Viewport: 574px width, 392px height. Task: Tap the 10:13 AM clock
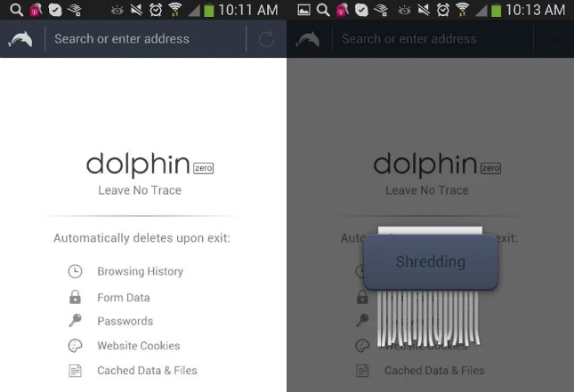536,10
